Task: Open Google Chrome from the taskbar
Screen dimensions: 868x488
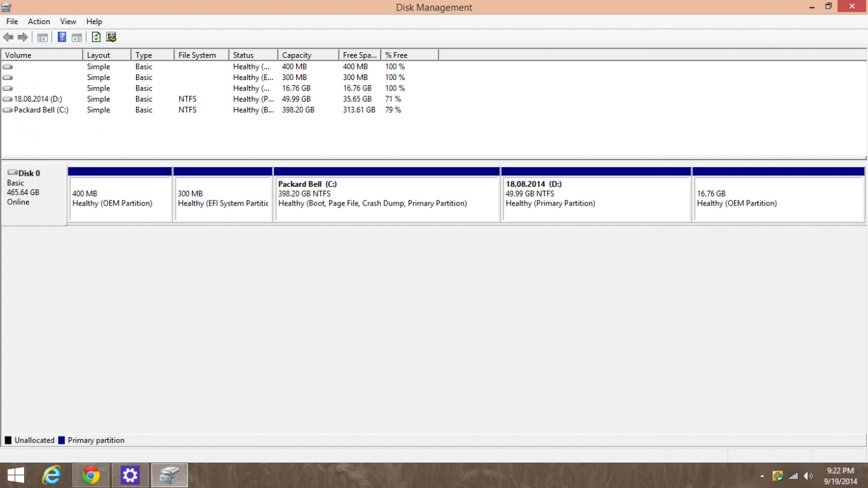Action: pos(90,476)
